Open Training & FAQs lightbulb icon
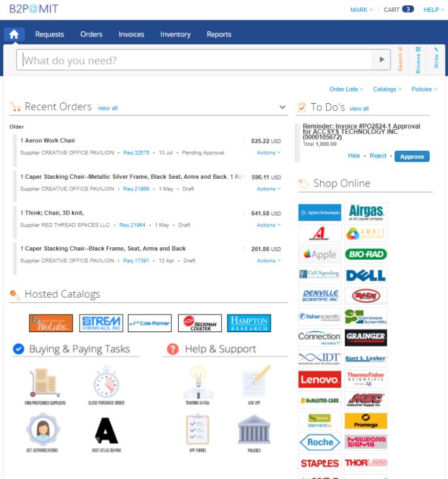448x479 pixels. point(198,383)
